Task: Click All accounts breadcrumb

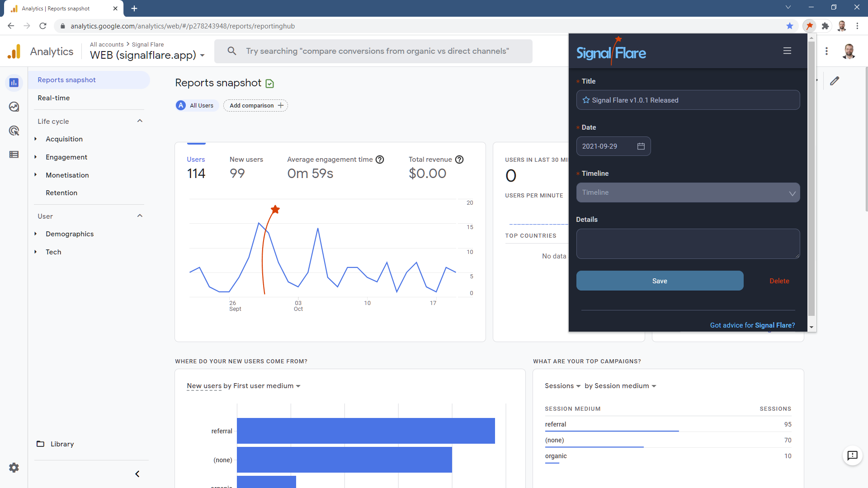Action: click(107, 44)
